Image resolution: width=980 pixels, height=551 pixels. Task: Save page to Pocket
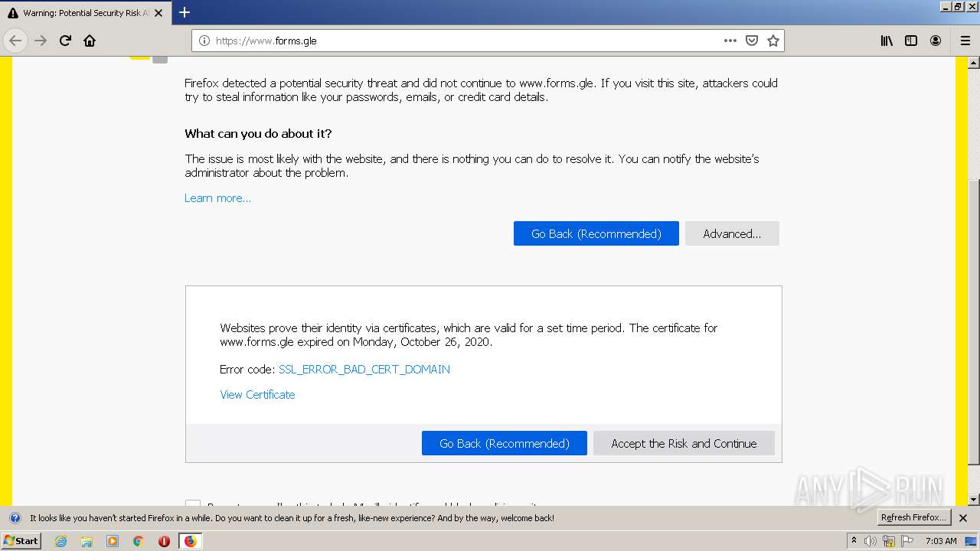(x=752, y=41)
